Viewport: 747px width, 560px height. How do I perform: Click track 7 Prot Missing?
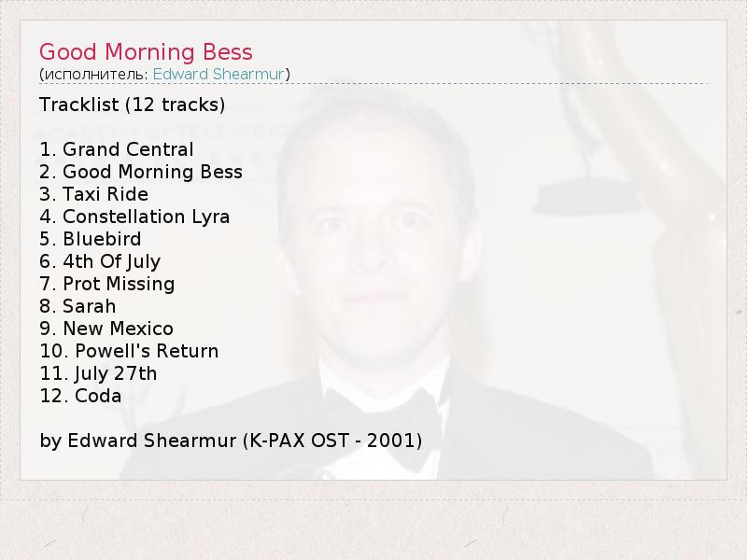[x=107, y=284]
